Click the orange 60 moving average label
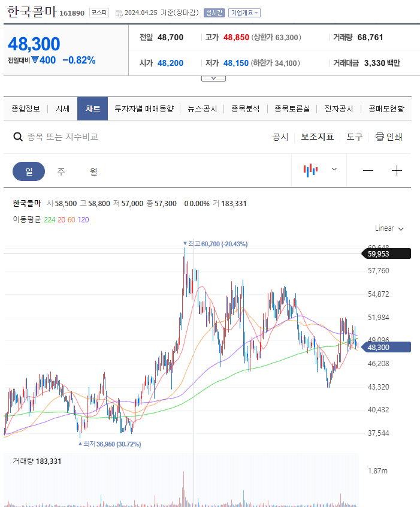Image resolution: width=420 pixels, height=507 pixels. point(71,220)
